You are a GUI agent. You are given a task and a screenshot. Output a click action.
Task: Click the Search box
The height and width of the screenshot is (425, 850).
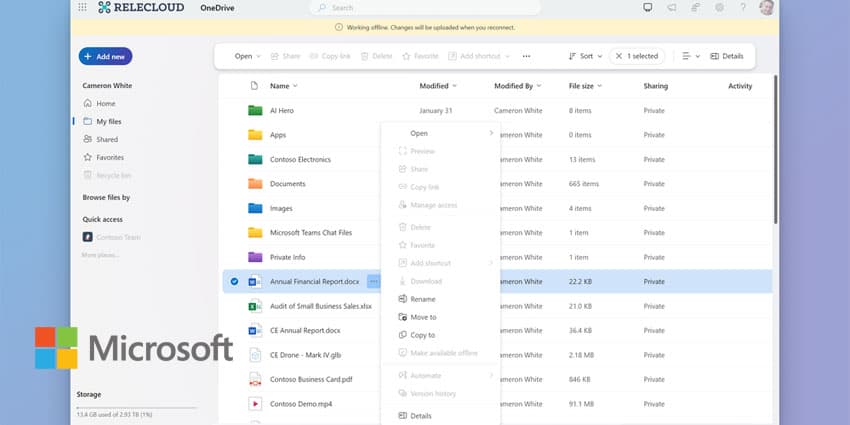click(x=425, y=8)
